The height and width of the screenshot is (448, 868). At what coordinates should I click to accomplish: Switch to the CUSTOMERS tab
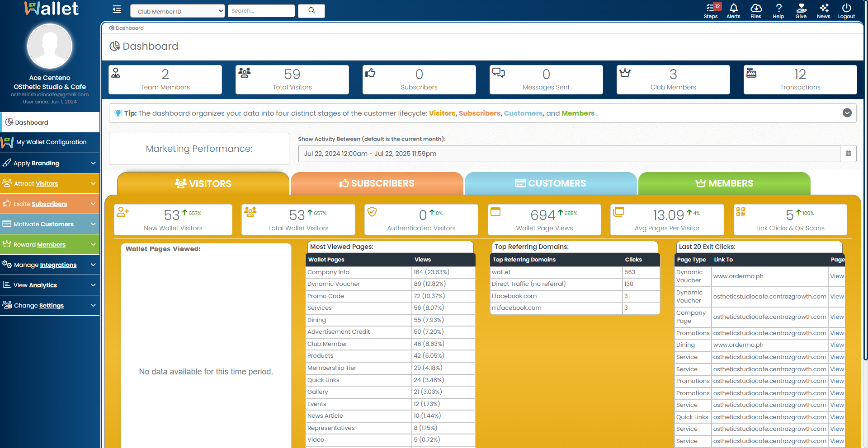tap(551, 183)
